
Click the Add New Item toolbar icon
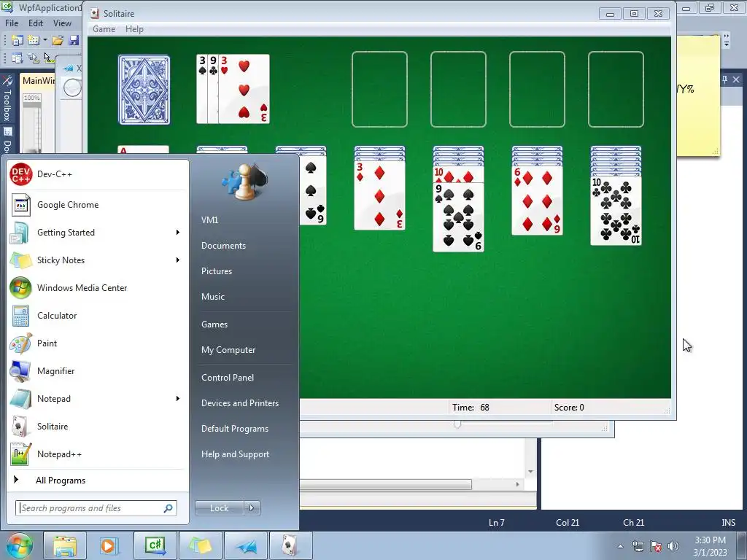tap(34, 41)
